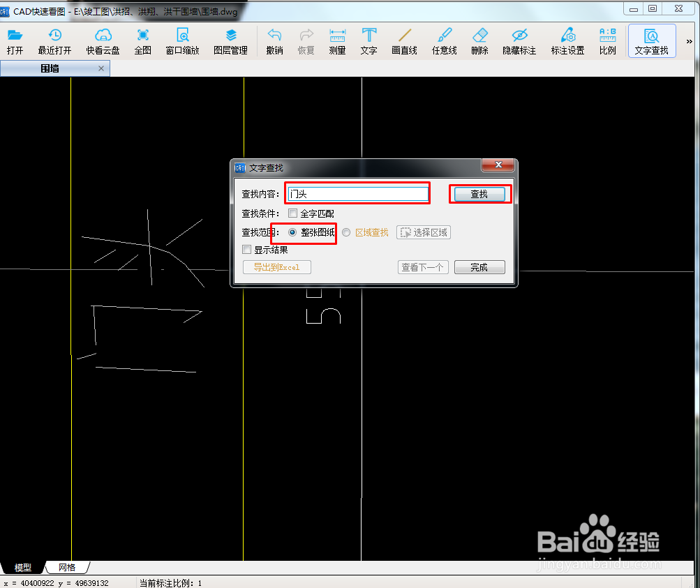700x588 pixels.
Task: Click the 选择区域 button
Action: pos(424,232)
